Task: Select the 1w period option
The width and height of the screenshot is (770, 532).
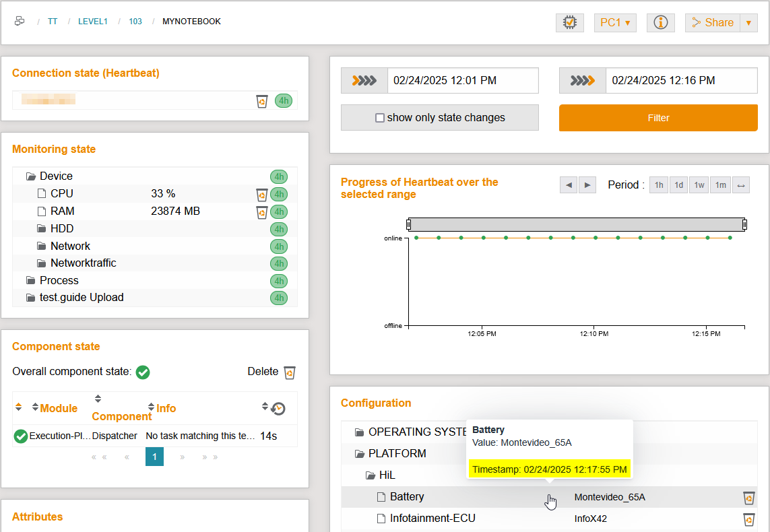Action: pyautogui.click(x=699, y=185)
